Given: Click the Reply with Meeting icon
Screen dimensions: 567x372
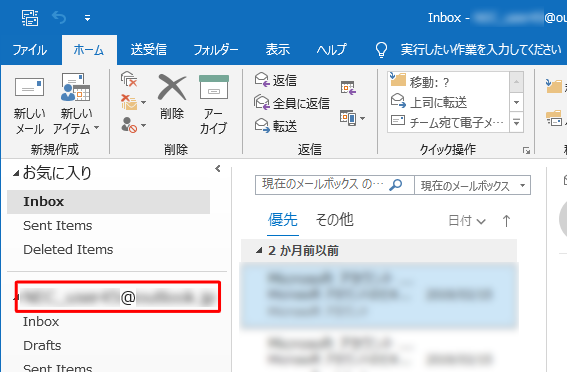Looking at the screenshot, I should (348, 88).
